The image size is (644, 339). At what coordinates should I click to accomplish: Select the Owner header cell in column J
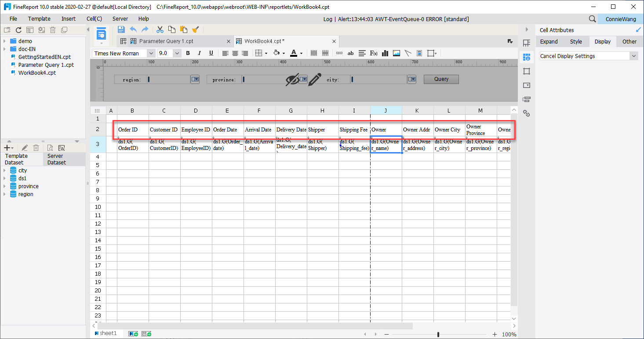(x=386, y=130)
